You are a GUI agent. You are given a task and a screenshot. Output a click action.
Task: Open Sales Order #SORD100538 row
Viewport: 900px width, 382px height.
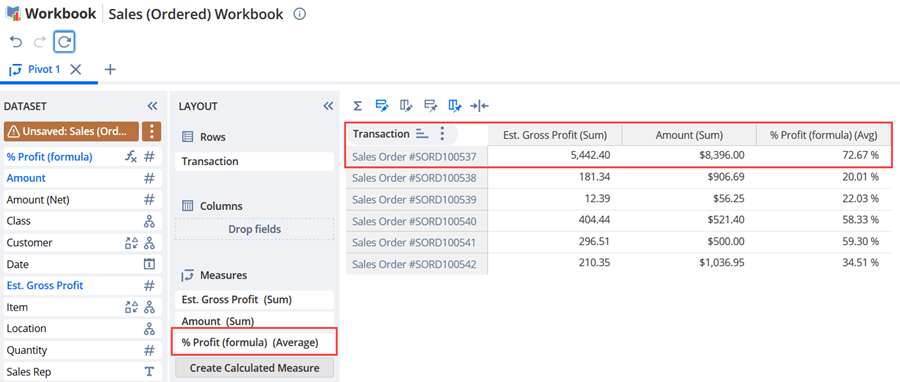click(x=414, y=178)
